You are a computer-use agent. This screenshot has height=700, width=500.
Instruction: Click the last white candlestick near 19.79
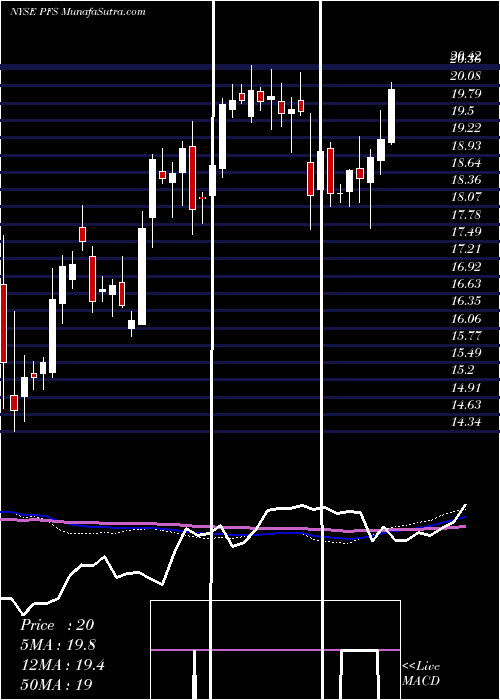click(x=392, y=116)
